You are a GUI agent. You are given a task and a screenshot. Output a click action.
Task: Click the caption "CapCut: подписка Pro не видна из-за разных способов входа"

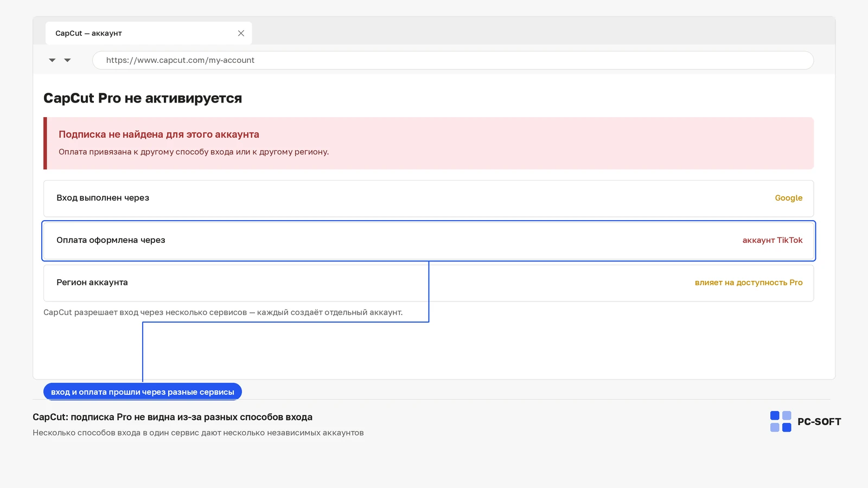(x=173, y=417)
